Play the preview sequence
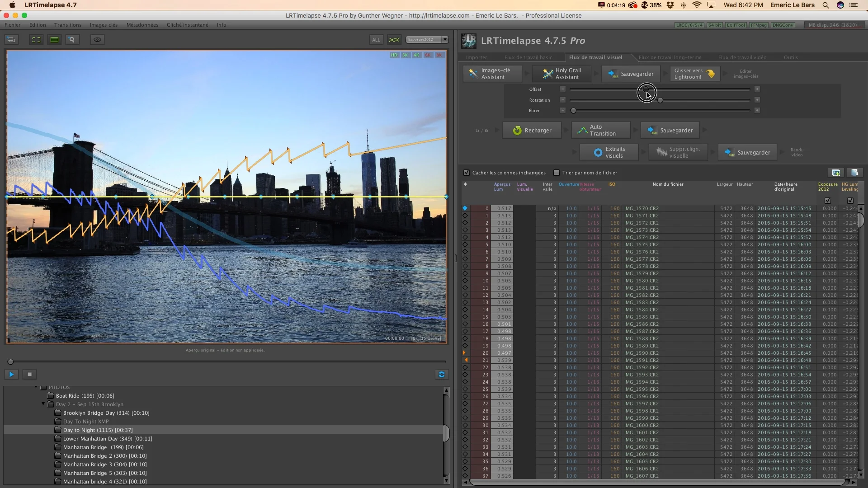Image resolution: width=868 pixels, height=488 pixels. point(11,374)
